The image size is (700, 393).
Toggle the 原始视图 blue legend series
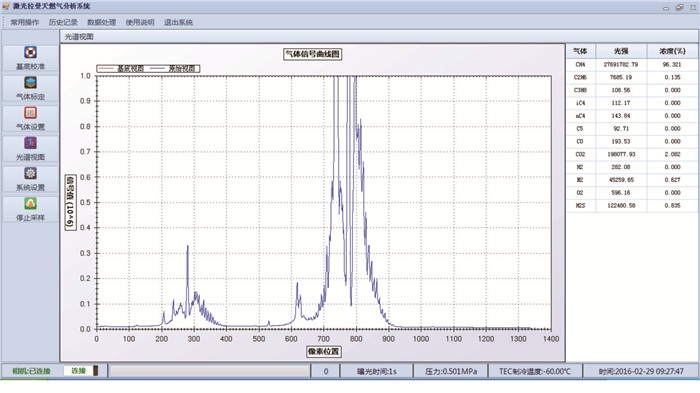point(173,68)
